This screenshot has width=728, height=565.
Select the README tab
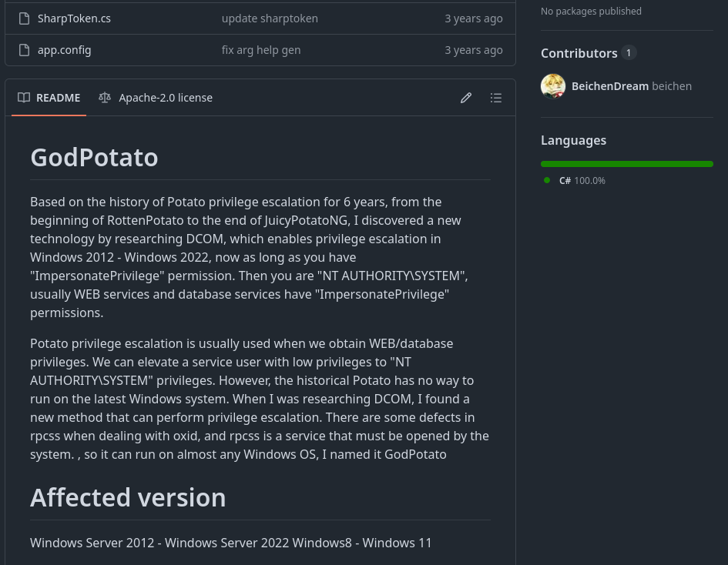[49, 98]
